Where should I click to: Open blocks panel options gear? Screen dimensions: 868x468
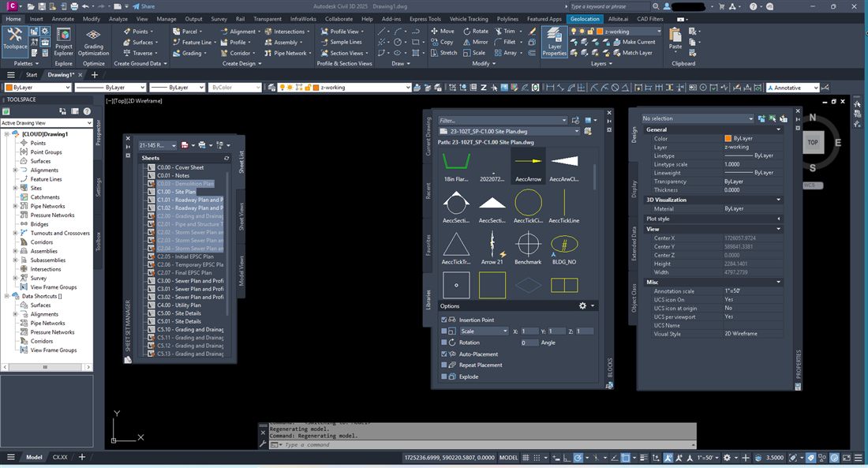point(582,305)
